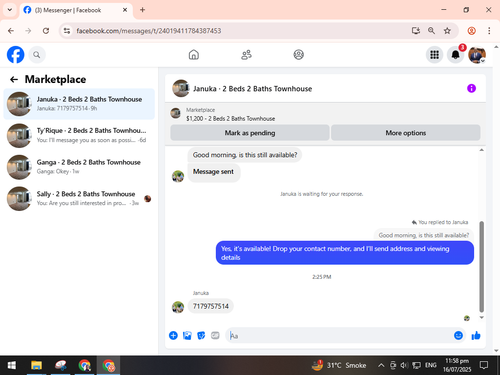Click the facebook.com address bar URL
Image resolution: width=500 pixels, height=375 pixels.
tap(149, 31)
